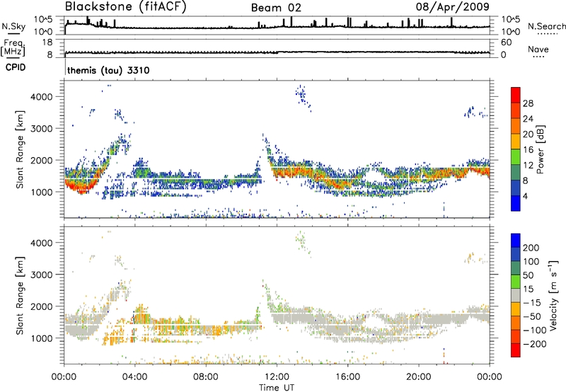566x392 pixels.
Task: Click the right 10^0 noise axis label
Action: coord(511,32)
